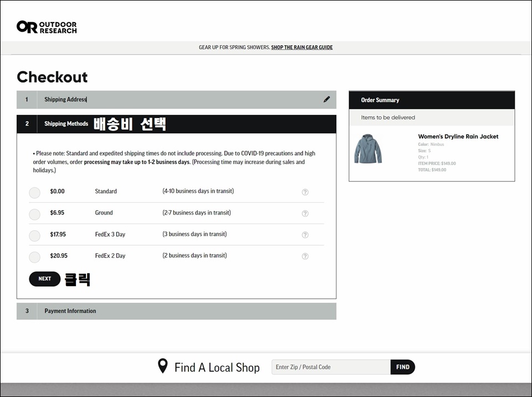
Task: Select the $17.95 FedEx 3 Day option
Action: 34,236
